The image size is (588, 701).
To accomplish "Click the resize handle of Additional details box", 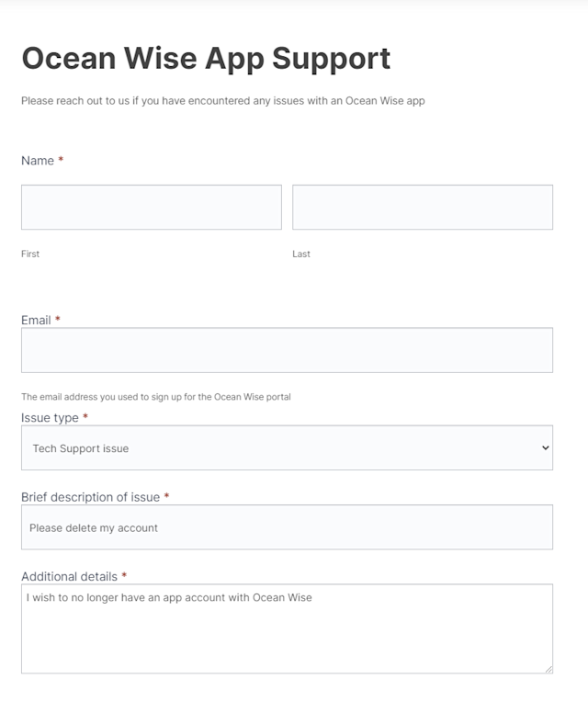I will coord(548,670).
